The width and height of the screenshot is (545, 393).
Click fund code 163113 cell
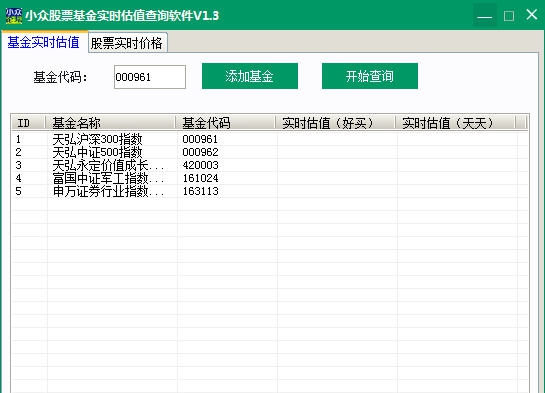pos(200,191)
